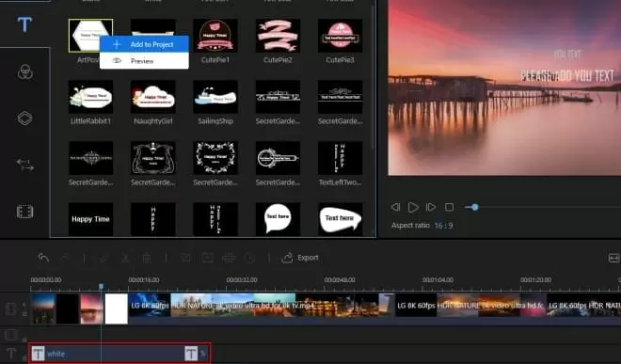This screenshot has width=621, height=364.
Task: Step back to previous frame
Action: [x=395, y=207]
